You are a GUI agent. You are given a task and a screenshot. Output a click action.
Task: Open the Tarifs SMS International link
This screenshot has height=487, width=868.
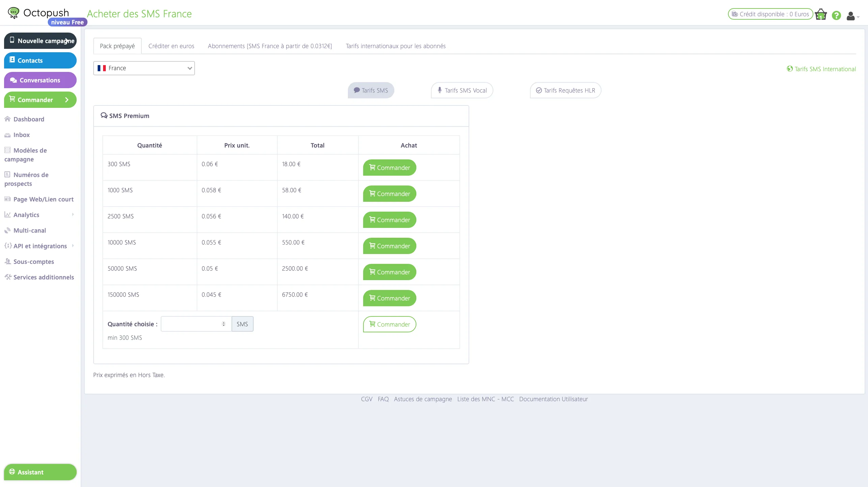point(821,69)
